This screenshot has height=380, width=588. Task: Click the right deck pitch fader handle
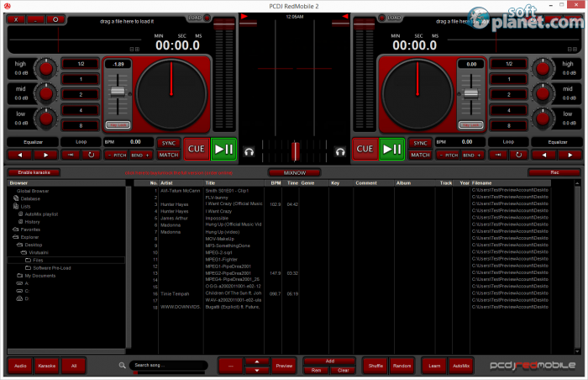pos(471,93)
